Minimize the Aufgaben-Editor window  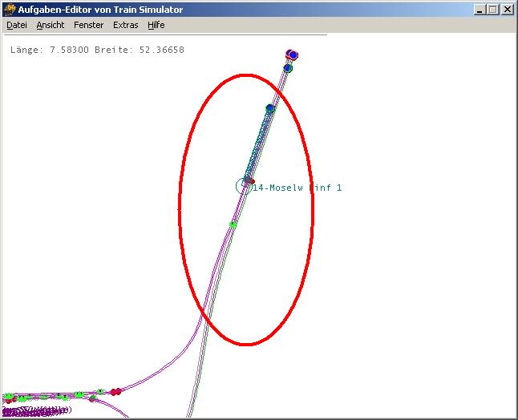[480, 10]
